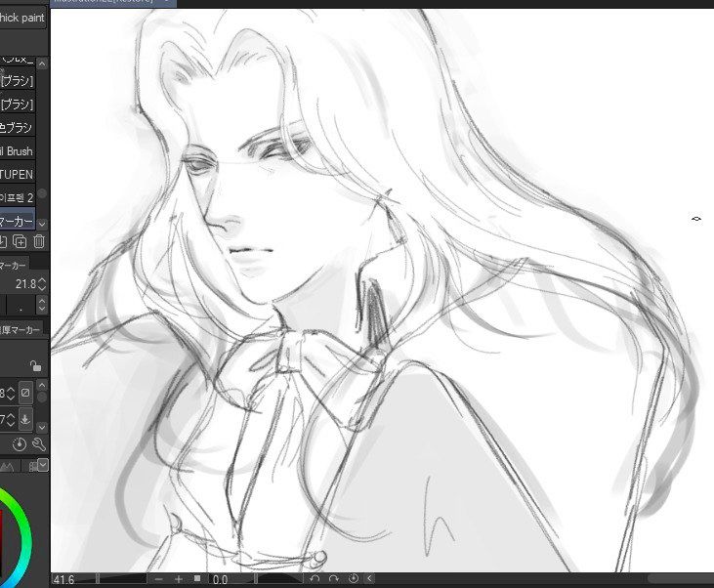The width and height of the screenshot is (714, 588).
Task: Rotate canvas right icon
Action: point(334,578)
